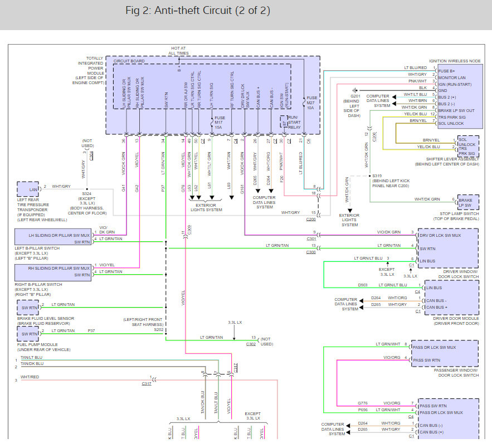
Task: Click the 'FUSE M17 15A' label
Action: [220, 123]
